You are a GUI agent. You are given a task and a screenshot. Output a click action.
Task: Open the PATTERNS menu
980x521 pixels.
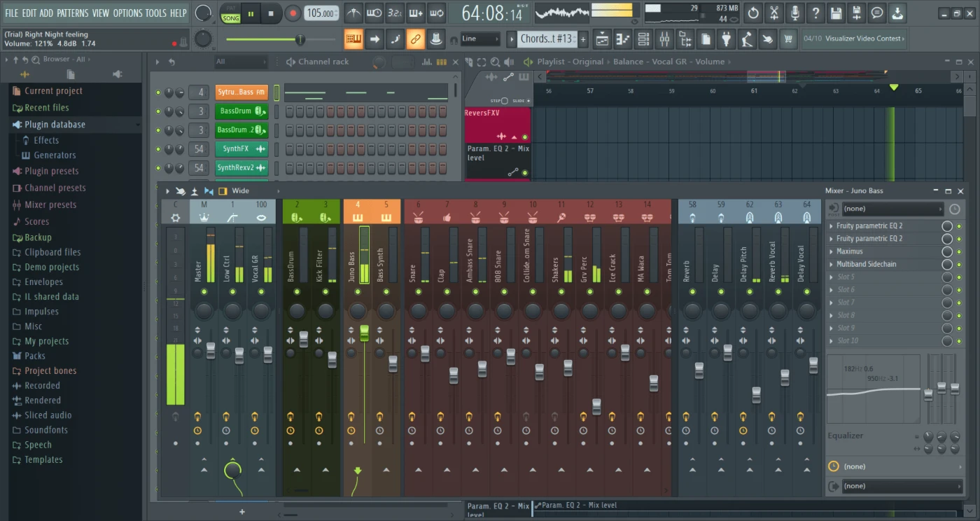coord(72,13)
